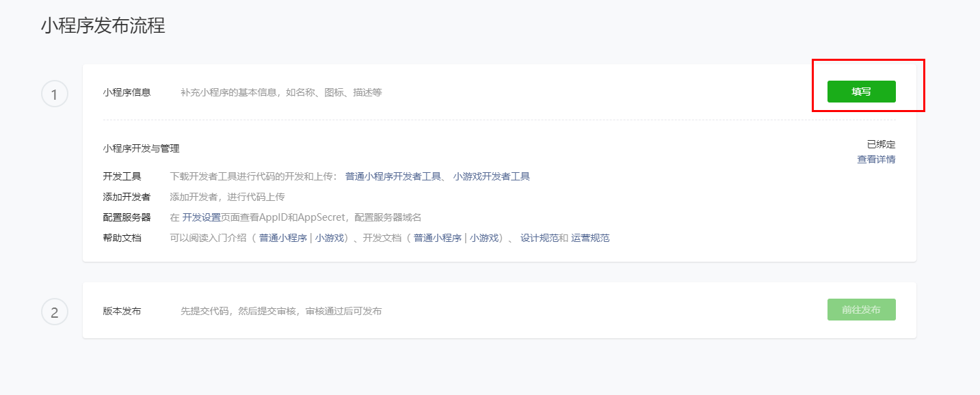Click the 小程序信息 label
980x395 pixels.
click(127, 92)
